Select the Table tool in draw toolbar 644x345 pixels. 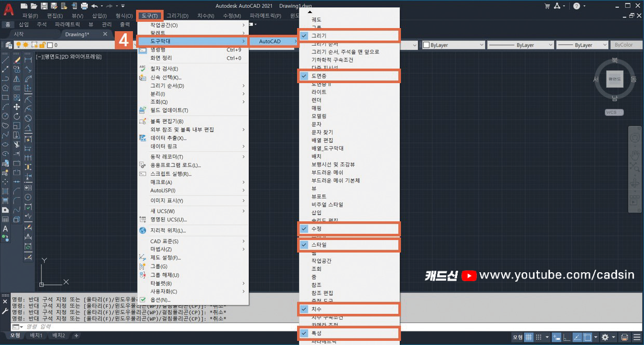5,219
